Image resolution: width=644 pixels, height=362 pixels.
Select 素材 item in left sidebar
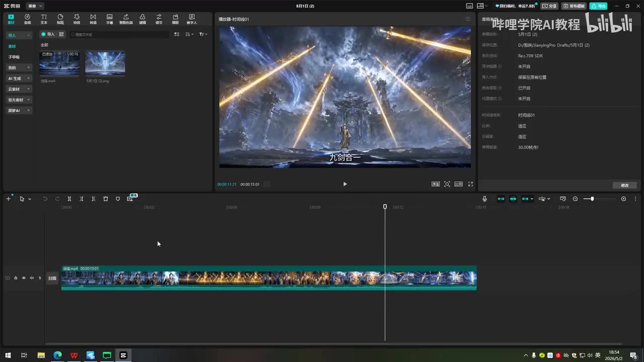12,46
